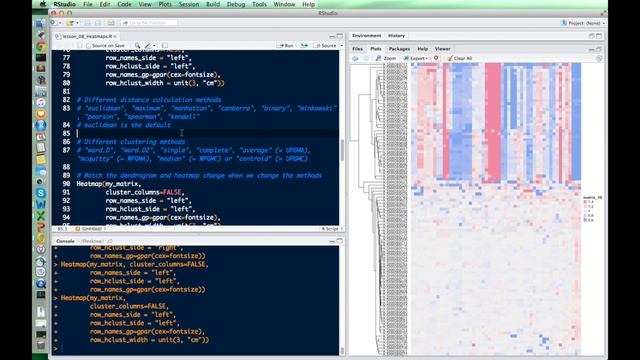Viewport: 640px width, 360px height.
Task: Click the Find/Replace magnifier icon in editor
Action: (138, 46)
